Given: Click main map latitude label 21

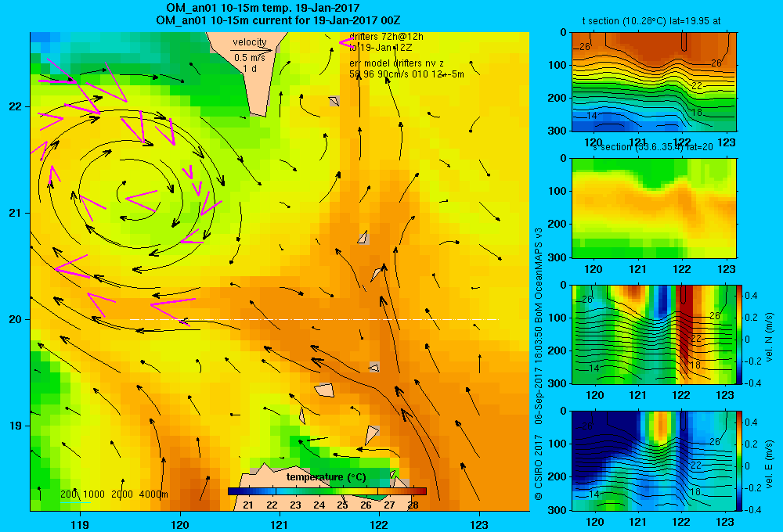Looking at the screenshot, I should click(x=15, y=213).
